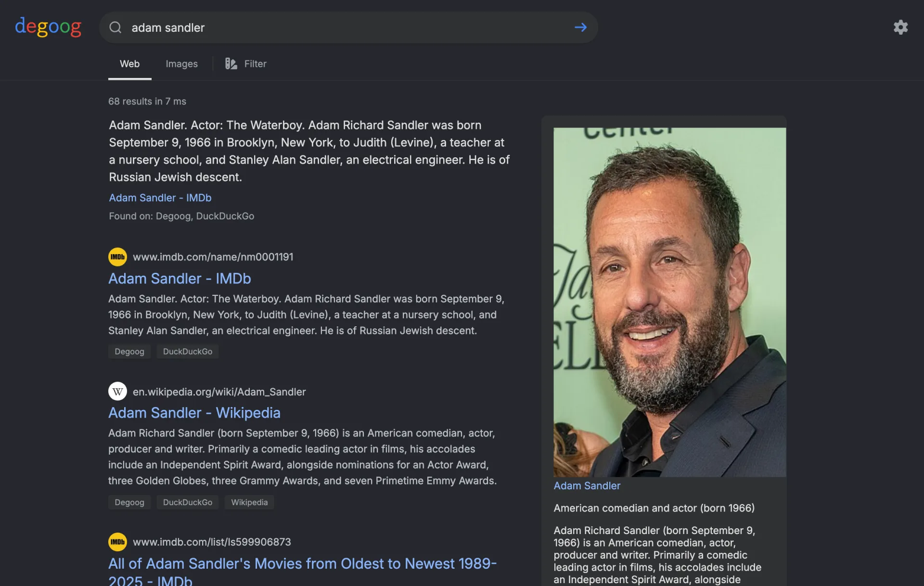Open the 'Adam Sandler - IMDb' result title
The image size is (924, 586).
coord(180,279)
